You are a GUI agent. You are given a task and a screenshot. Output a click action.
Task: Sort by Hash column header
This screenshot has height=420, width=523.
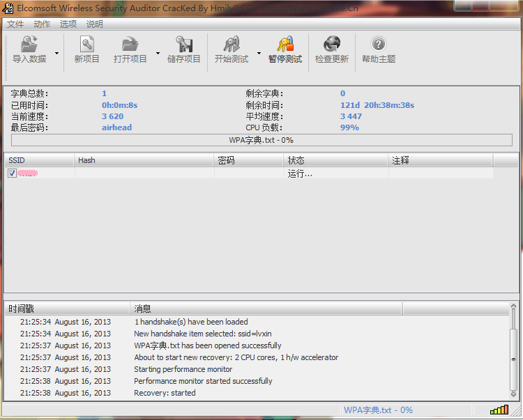[144, 160]
